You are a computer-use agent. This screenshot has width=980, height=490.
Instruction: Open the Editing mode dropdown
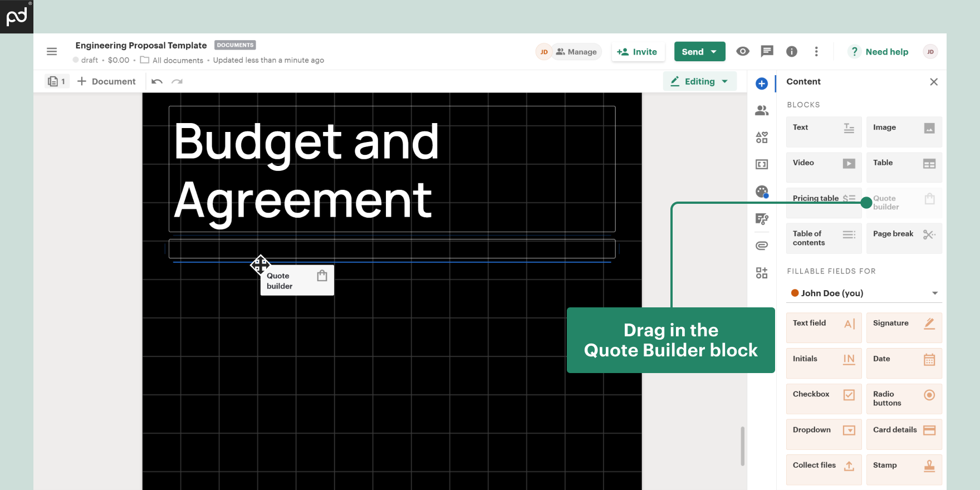[699, 81]
